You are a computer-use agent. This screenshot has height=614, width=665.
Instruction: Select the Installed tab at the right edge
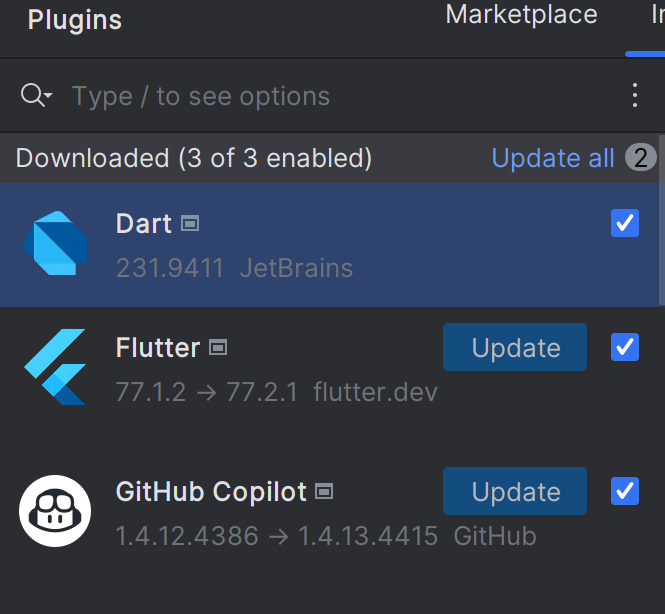coord(657,16)
